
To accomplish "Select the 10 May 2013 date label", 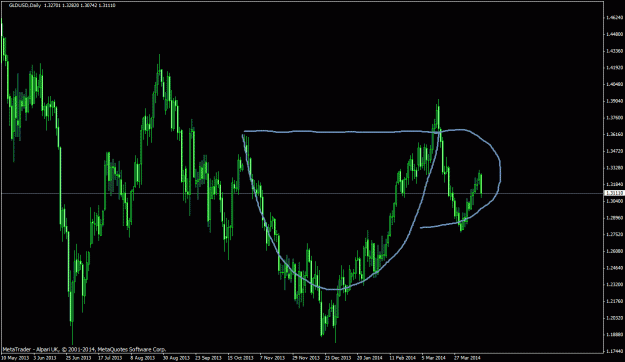I will click(14, 358).
